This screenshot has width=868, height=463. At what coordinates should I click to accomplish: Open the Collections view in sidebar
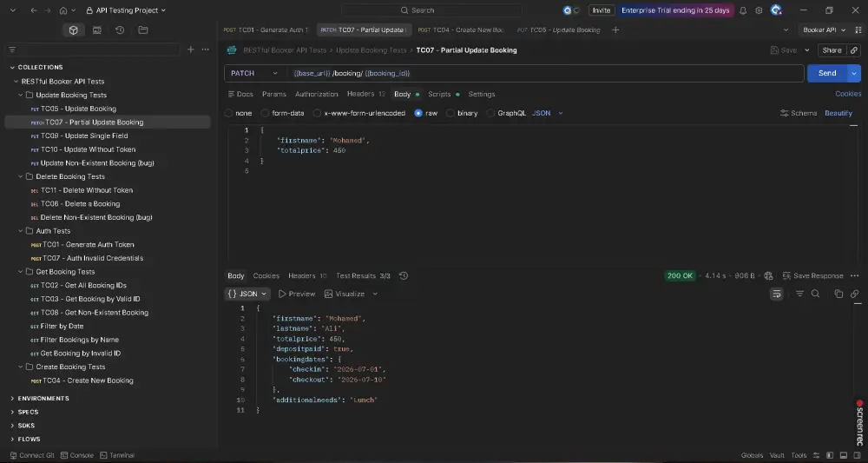pos(73,30)
